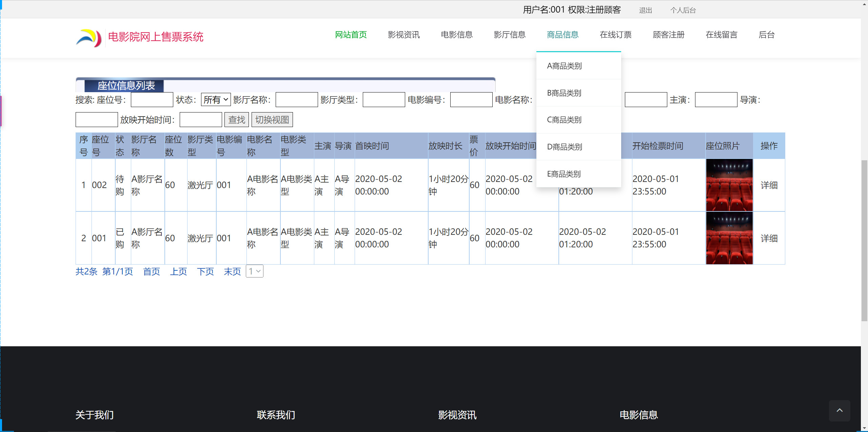Expand the 状态 status dropdown
Screen dimensions: 868x432
(x=216, y=100)
